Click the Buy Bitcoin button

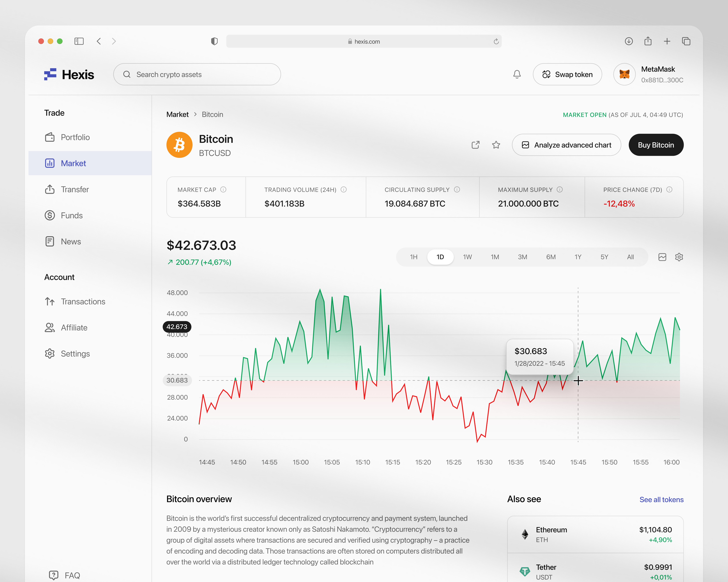[x=656, y=145]
